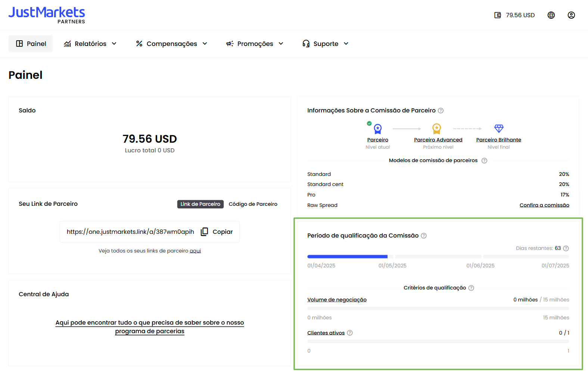Expand the Compensações dropdown chevron
588x378 pixels.
click(205, 44)
